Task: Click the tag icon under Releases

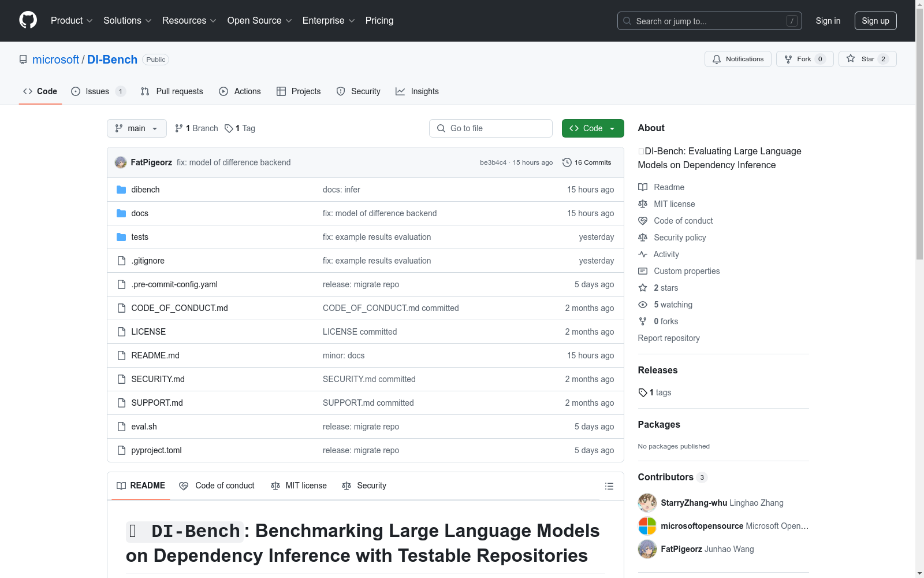Action: point(643,392)
